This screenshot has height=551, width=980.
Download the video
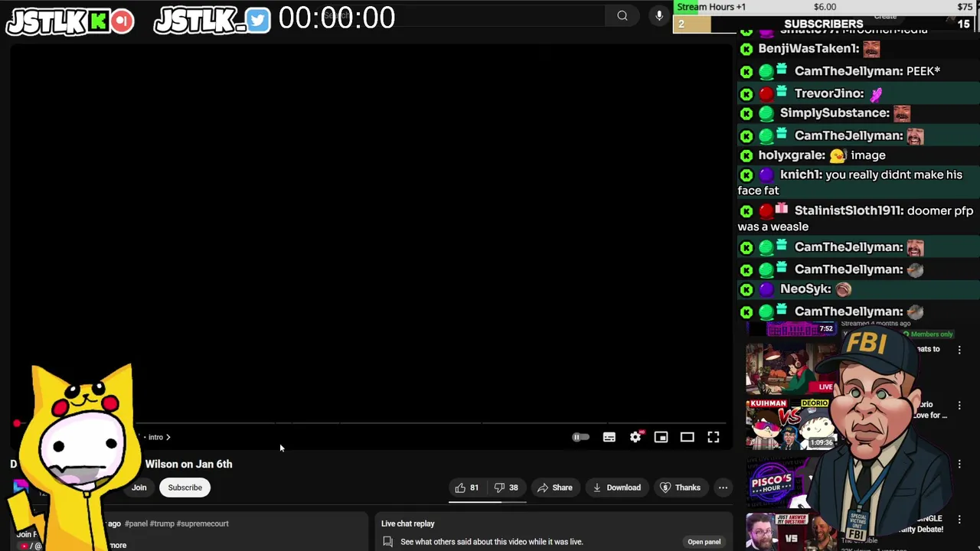(616, 487)
